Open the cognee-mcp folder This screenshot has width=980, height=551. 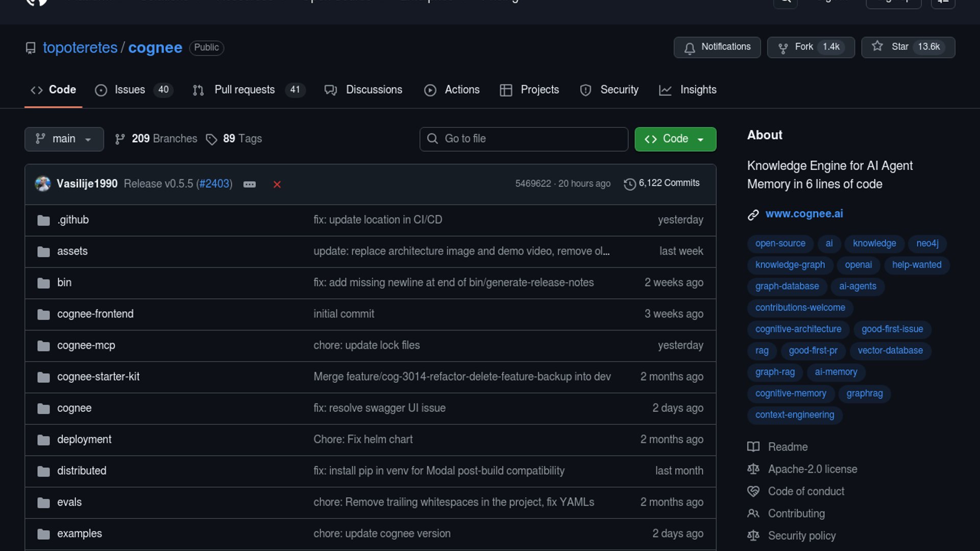pos(86,345)
